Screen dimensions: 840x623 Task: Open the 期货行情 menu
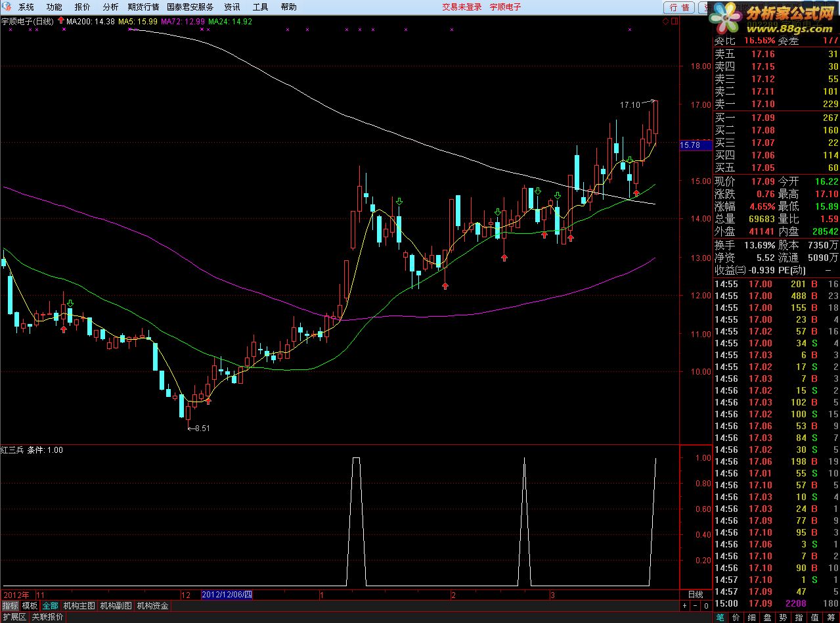(143, 7)
